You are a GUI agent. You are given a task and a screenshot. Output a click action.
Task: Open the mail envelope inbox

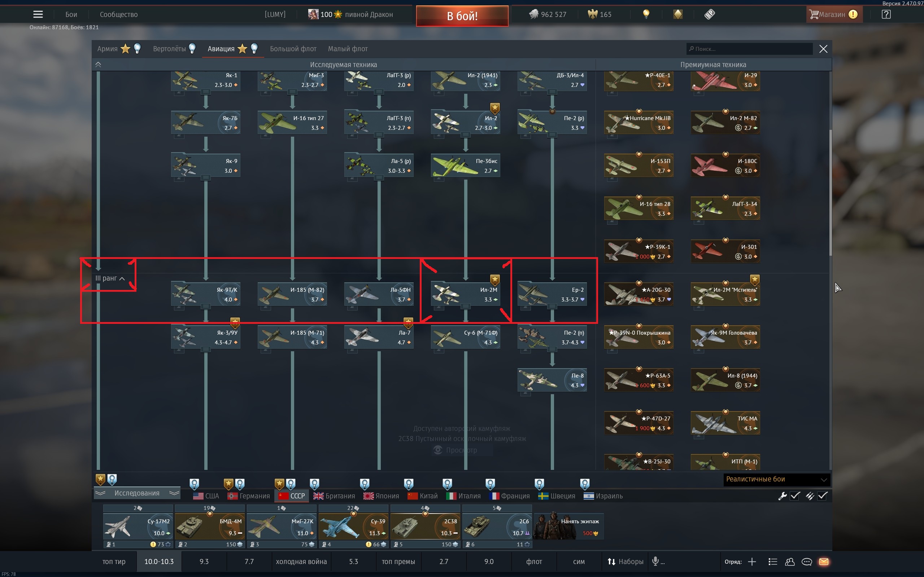pos(824,562)
